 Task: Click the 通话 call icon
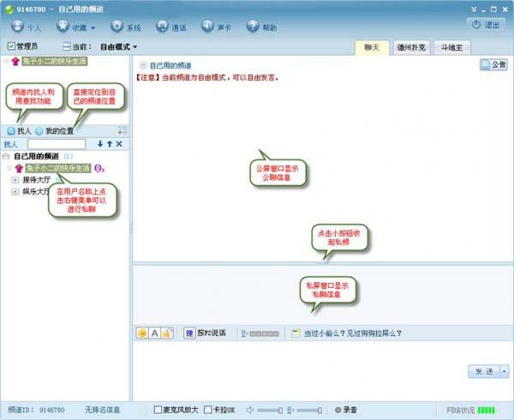(x=162, y=26)
